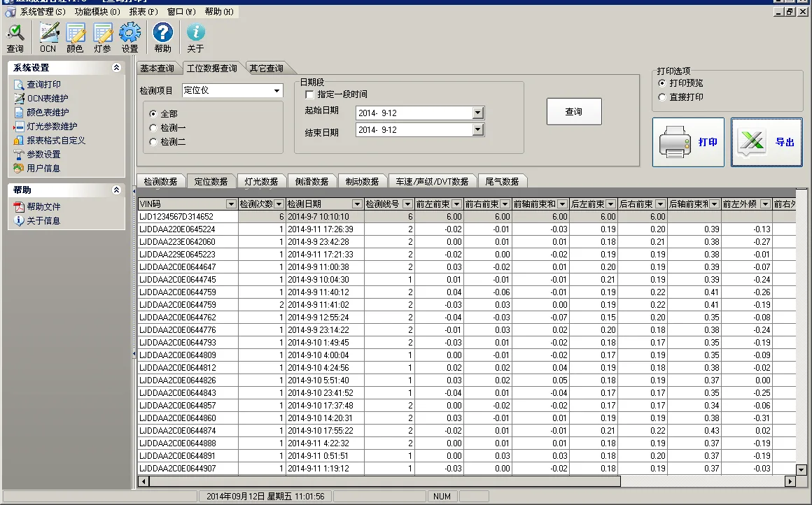
Task: Open 检测次数 column filter dropdown
Action: 279,204
